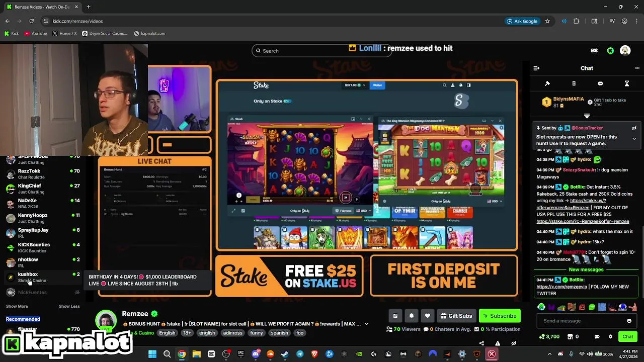
Task: Open chat settings gear icon
Action: click(x=610, y=336)
